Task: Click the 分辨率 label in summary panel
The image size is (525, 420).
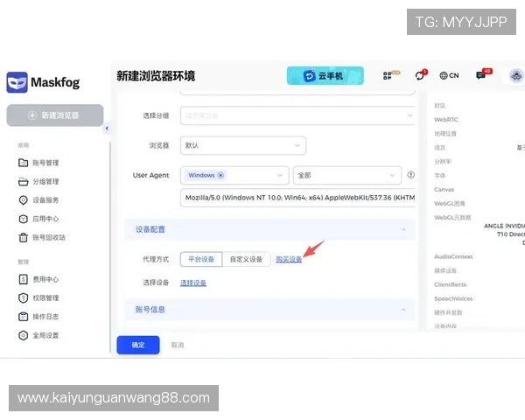Action: (443, 161)
